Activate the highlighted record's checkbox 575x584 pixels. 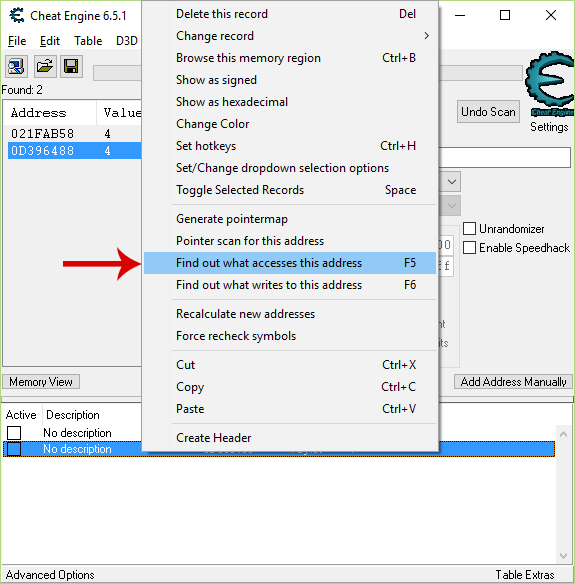14,449
